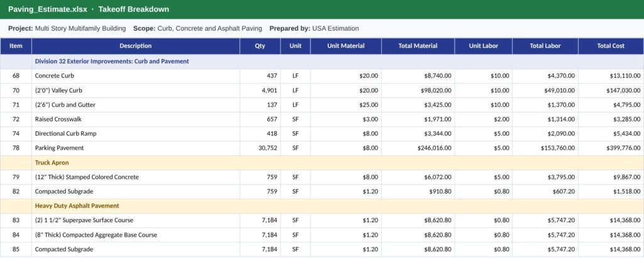Click the Total Cost column header
644x258 pixels.
click(611, 46)
